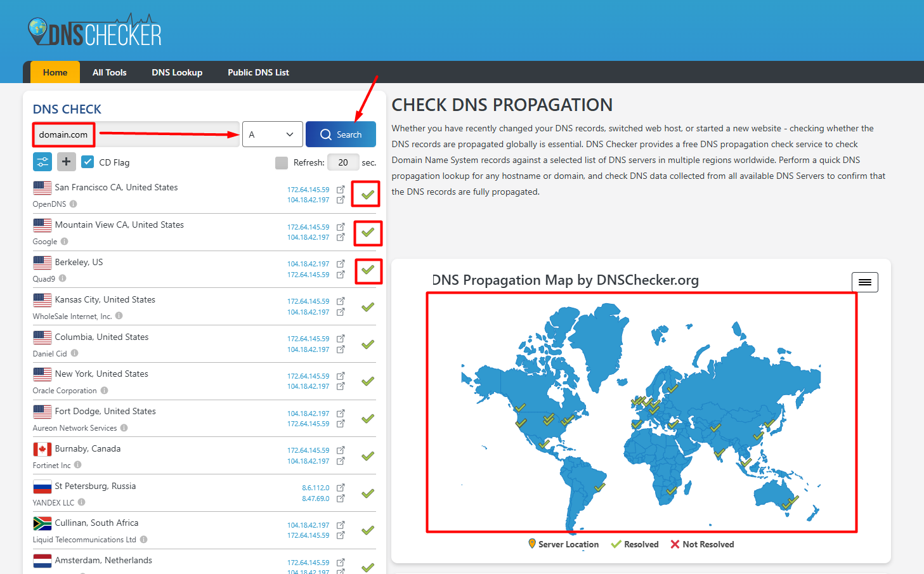Open the Public DNS List page

[258, 72]
